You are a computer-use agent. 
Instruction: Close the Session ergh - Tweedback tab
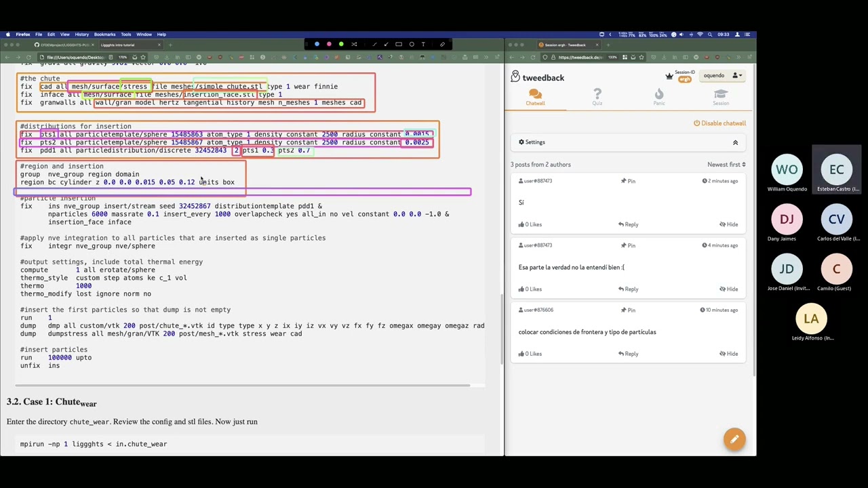click(x=597, y=45)
